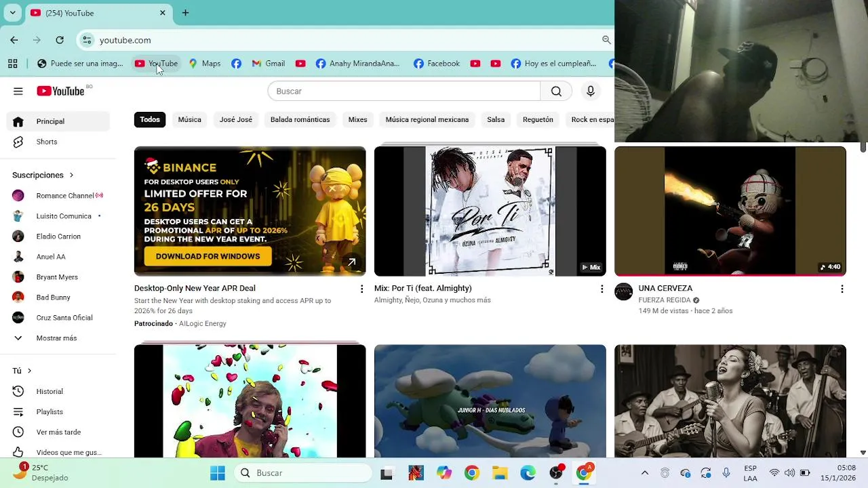Viewport: 868px width, 488px height.
Task: Select the Reguetón filter chip
Action: (x=538, y=119)
